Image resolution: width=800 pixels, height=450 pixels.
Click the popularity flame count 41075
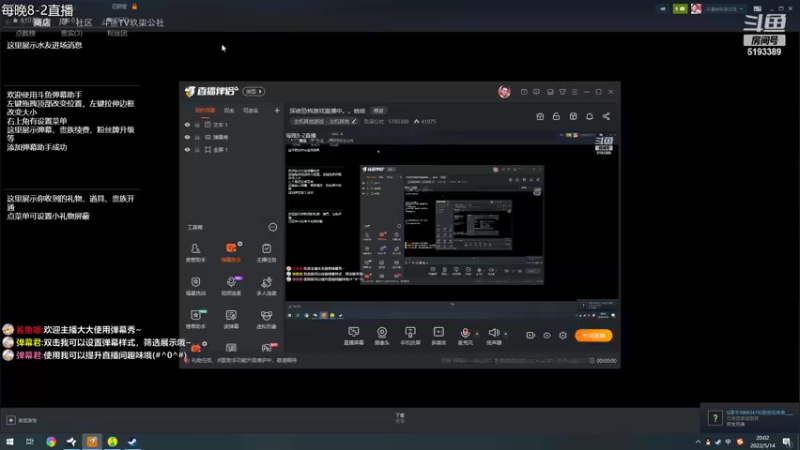(425, 121)
